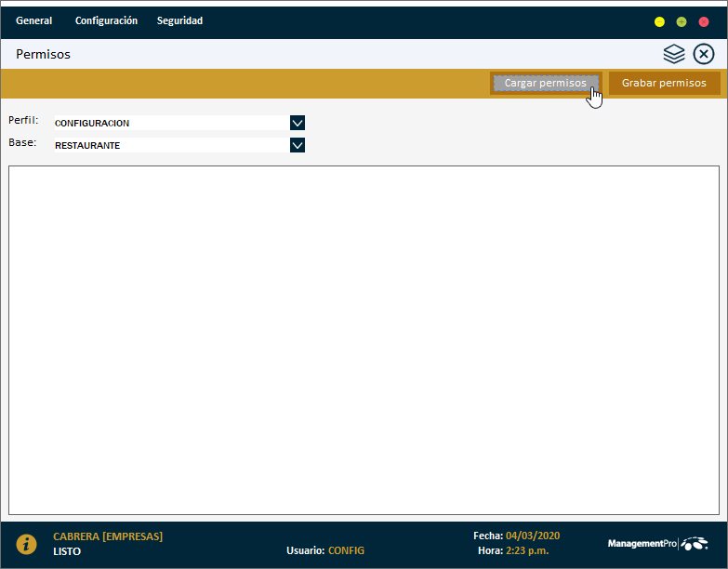Viewport: 728px width, 569px height.
Task: Click the yellow minimize window dot
Action: [659, 21]
